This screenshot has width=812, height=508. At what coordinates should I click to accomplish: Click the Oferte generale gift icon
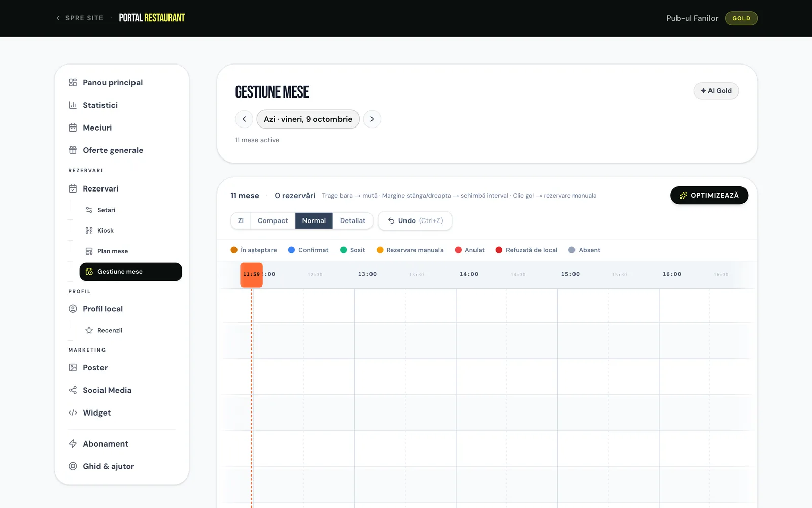click(73, 150)
